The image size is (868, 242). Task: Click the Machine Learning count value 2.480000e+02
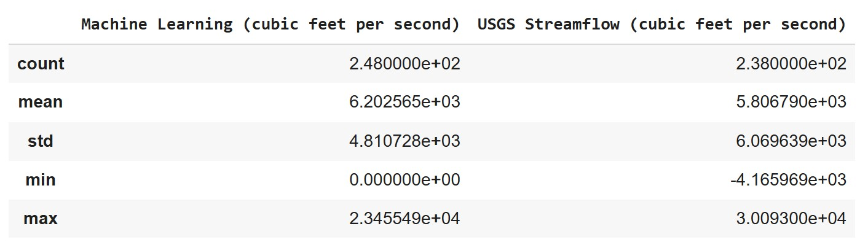point(404,64)
